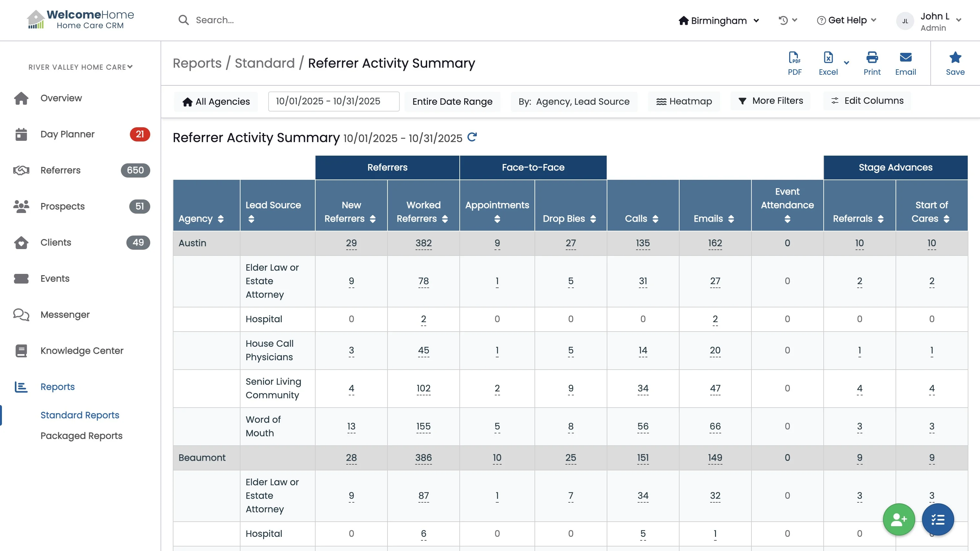
Task: Click Edit Columns button
Action: (867, 101)
